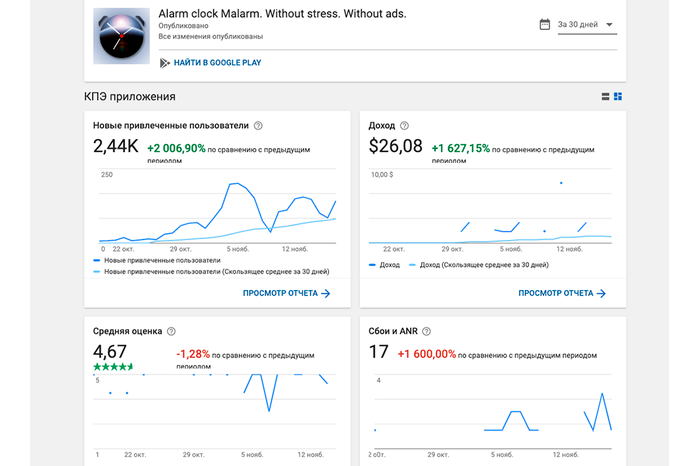Click the '+1 600,00%' crashes change
Screen dimensions: 700x466
click(427, 354)
